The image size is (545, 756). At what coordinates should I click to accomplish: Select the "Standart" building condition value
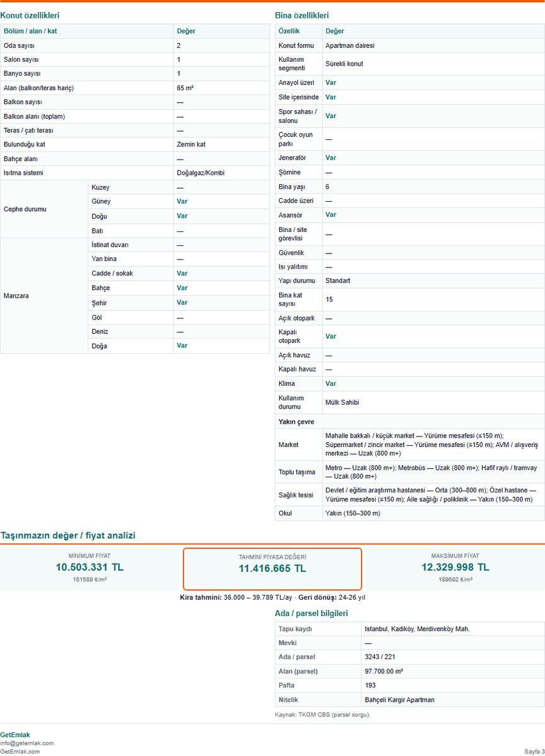click(338, 281)
